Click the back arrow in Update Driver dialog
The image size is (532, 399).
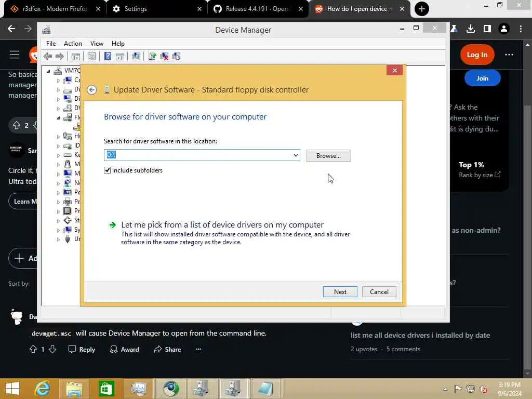[x=91, y=90]
